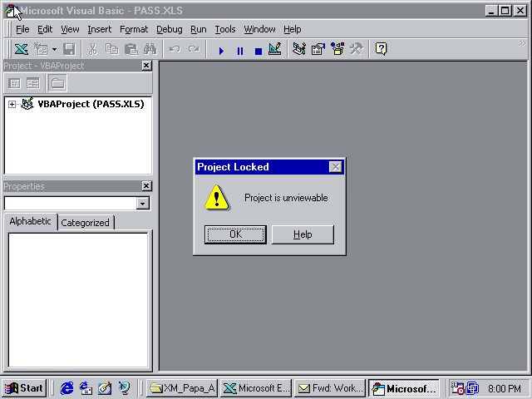This screenshot has height=399, width=532.
Task: Click the warning icon in dialog
Action: pos(217,198)
